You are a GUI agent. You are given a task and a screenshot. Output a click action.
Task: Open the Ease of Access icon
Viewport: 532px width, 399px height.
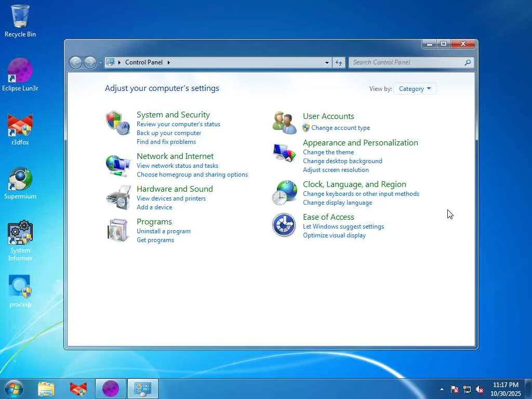pyautogui.click(x=284, y=225)
